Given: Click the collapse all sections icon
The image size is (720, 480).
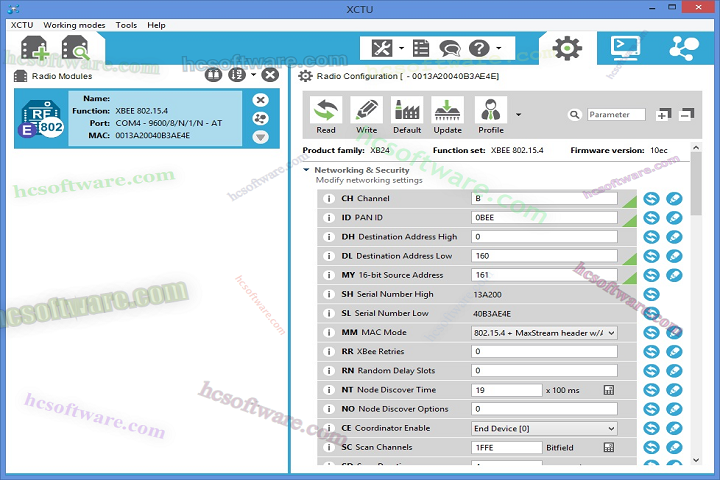Looking at the screenshot, I should point(686,114).
